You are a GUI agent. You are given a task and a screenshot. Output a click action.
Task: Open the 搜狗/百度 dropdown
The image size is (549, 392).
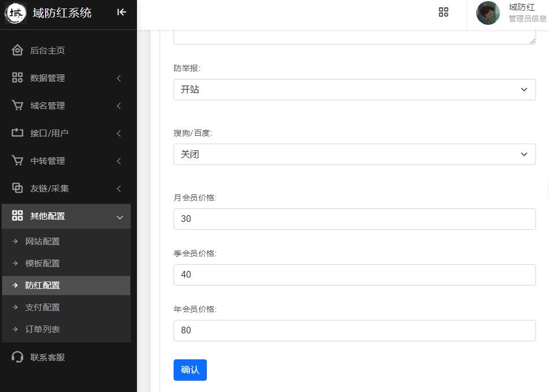click(x=354, y=154)
